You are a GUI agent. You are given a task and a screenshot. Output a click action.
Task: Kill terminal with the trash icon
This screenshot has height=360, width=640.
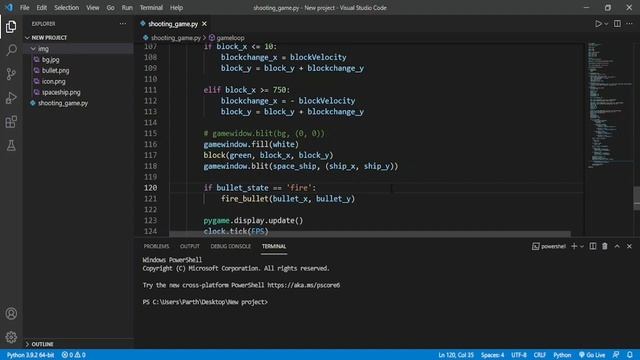tap(605, 246)
